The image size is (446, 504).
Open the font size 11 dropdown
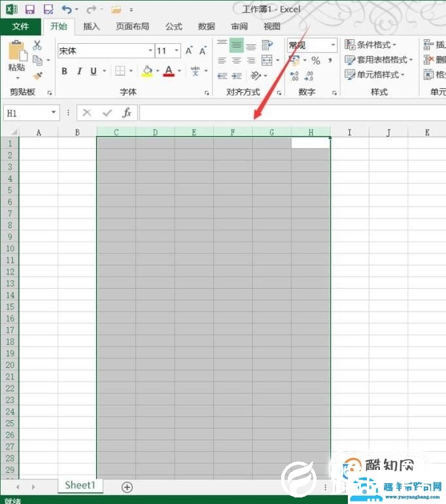[177, 50]
